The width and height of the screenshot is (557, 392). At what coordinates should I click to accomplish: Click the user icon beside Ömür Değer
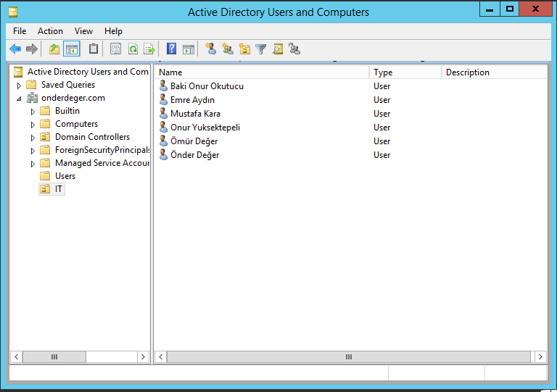tap(163, 141)
